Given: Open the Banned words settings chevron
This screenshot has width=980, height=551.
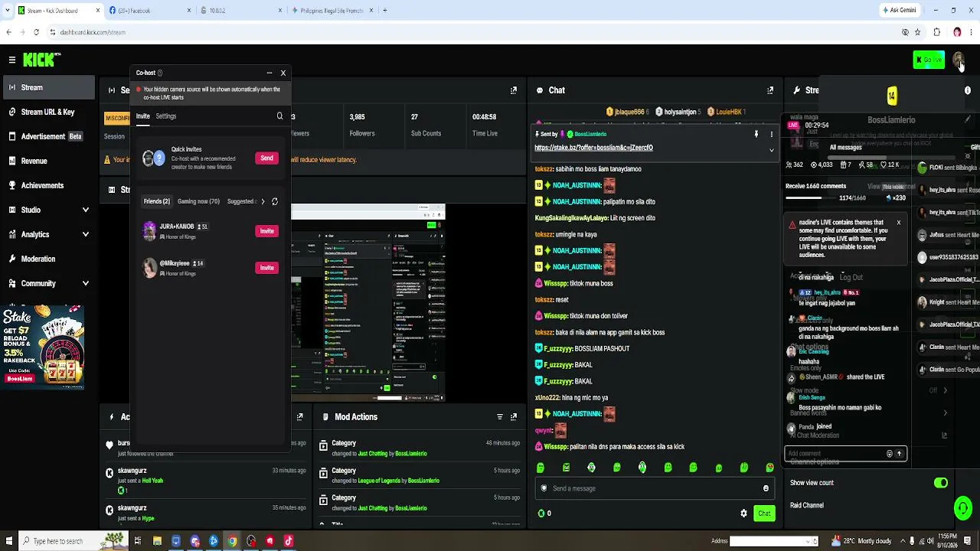Looking at the screenshot, I should click(x=945, y=413).
